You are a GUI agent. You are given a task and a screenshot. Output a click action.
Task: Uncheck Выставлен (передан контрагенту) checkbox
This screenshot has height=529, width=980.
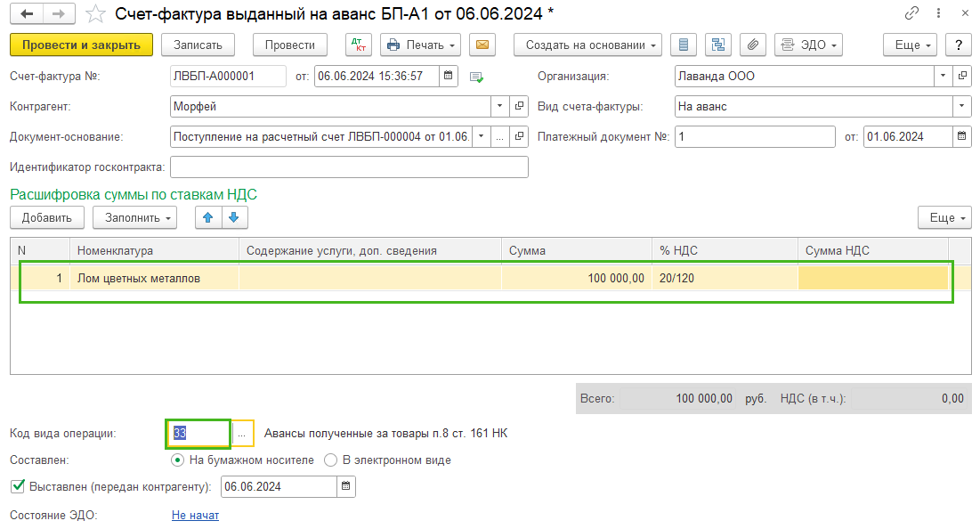[x=18, y=486]
